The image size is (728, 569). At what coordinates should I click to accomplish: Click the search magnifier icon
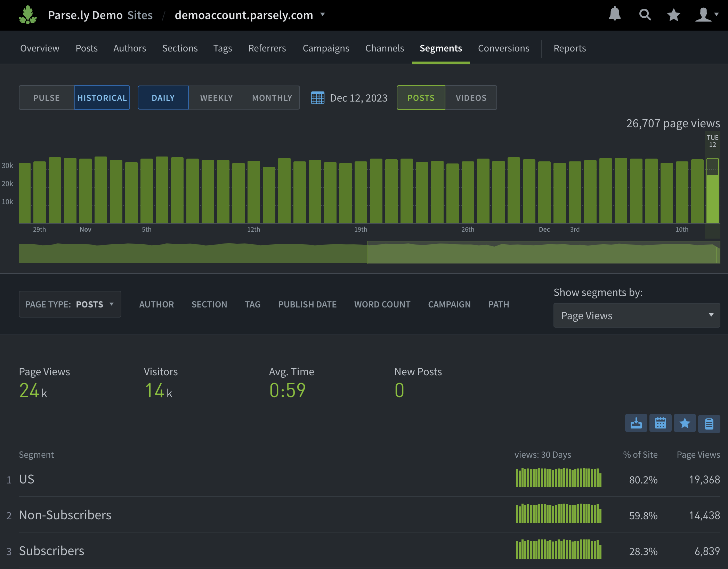coord(645,15)
